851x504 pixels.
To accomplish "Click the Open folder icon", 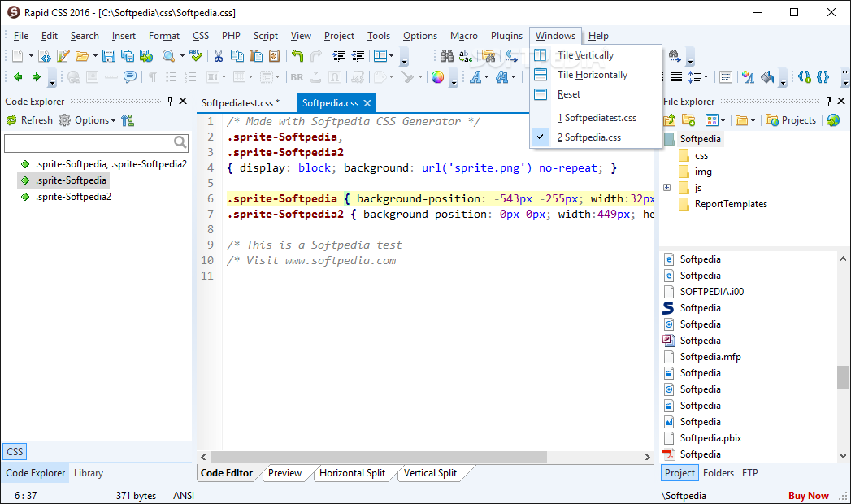I will (82, 56).
